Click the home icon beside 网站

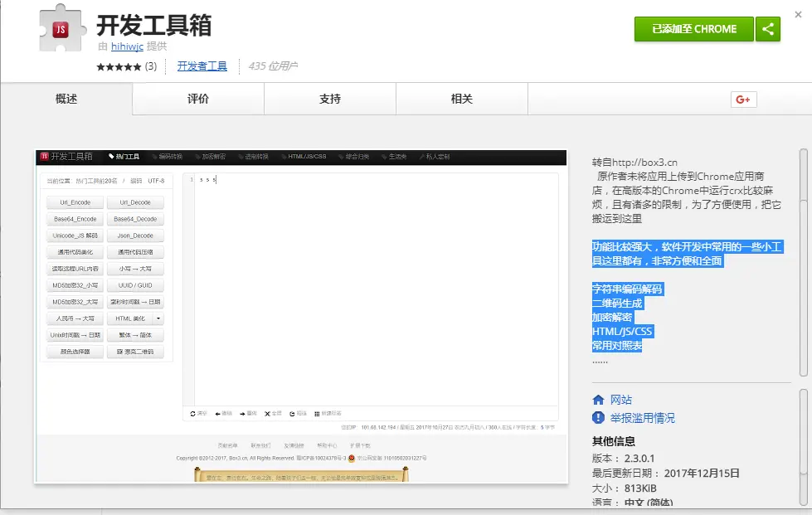pyautogui.click(x=598, y=400)
